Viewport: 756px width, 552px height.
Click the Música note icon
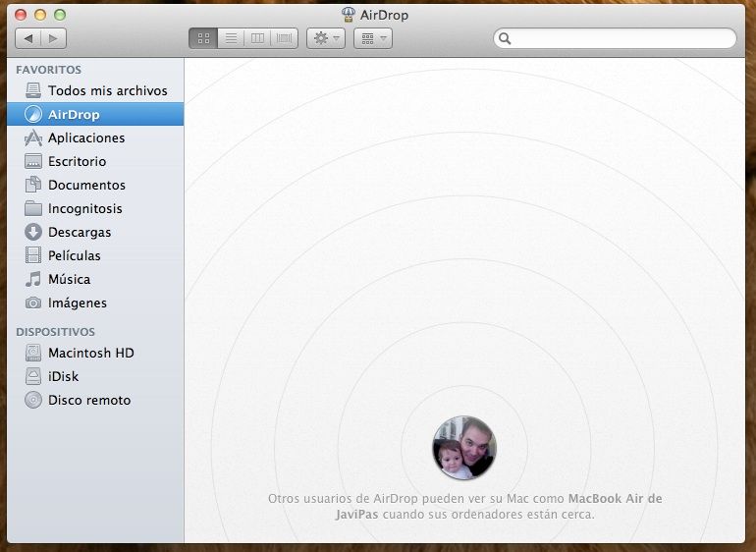pyautogui.click(x=33, y=279)
